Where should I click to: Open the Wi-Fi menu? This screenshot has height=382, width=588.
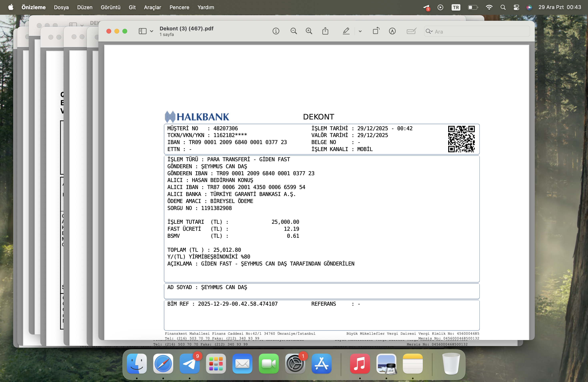tap(489, 7)
